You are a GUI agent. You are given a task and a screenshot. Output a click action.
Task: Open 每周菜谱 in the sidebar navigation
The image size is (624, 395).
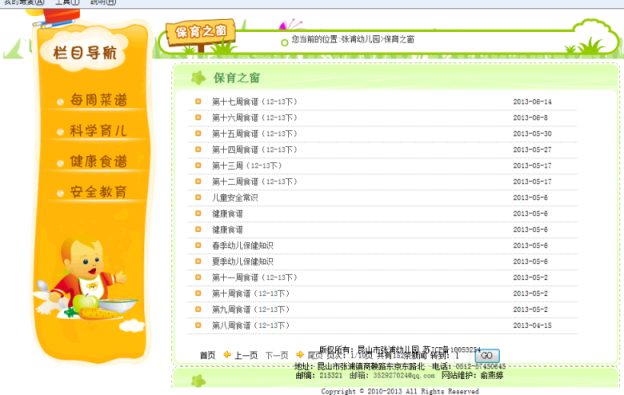click(98, 100)
